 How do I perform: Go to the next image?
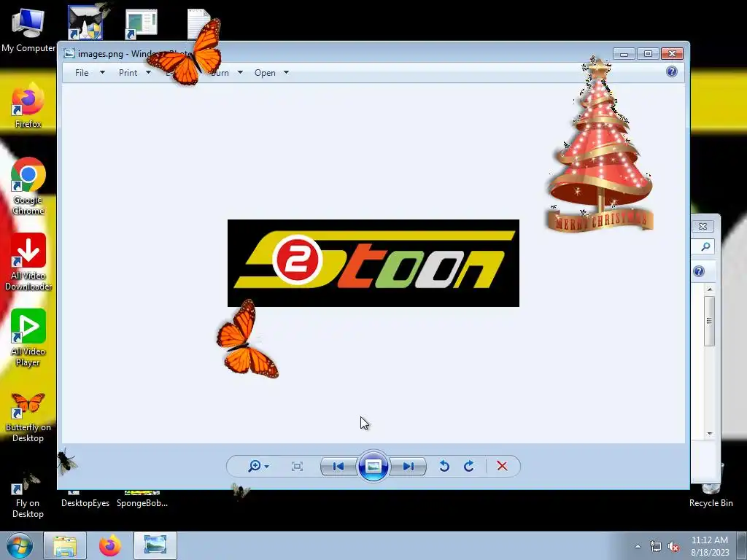click(408, 466)
